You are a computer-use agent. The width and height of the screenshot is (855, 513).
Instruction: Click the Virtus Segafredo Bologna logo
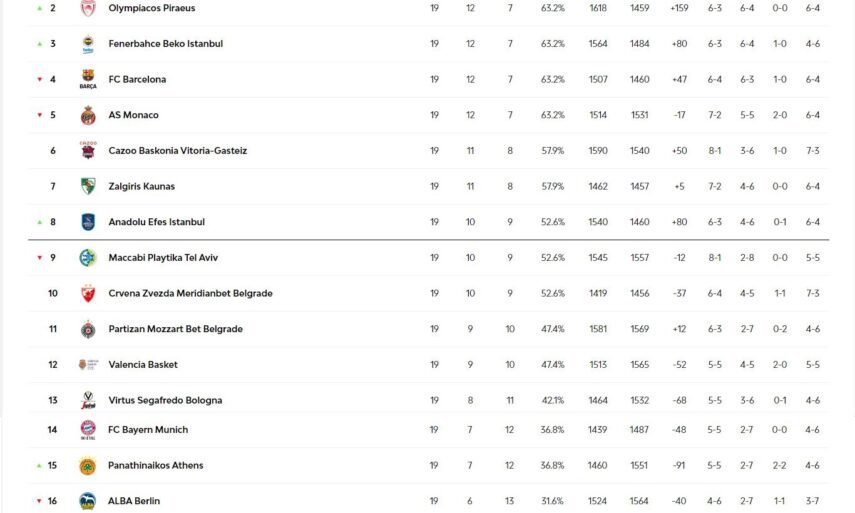(88, 400)
